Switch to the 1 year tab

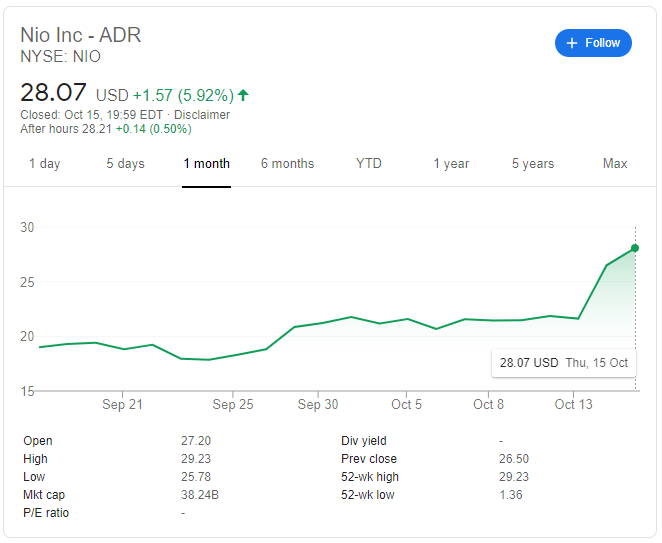tap(451, 164)
